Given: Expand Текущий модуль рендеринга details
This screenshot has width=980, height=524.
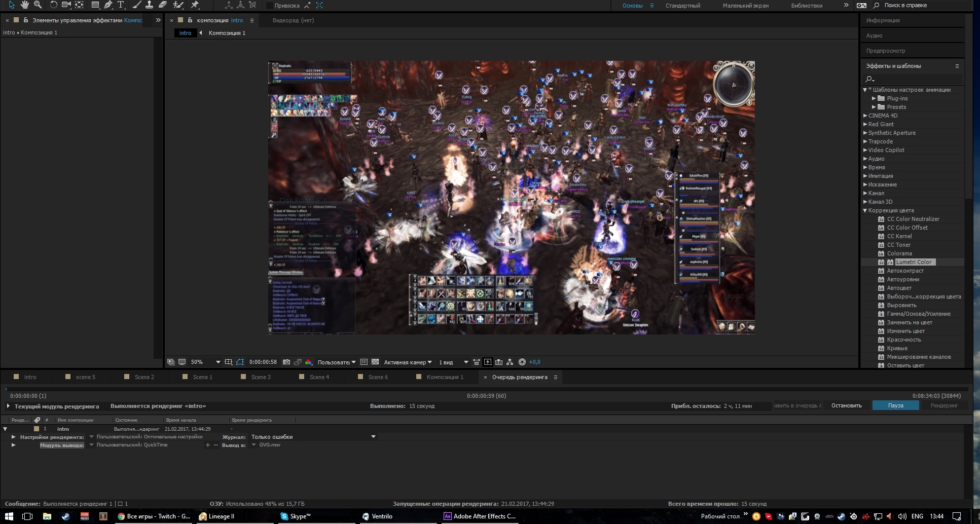Looking at the screenshot, I should coord(9,406).
